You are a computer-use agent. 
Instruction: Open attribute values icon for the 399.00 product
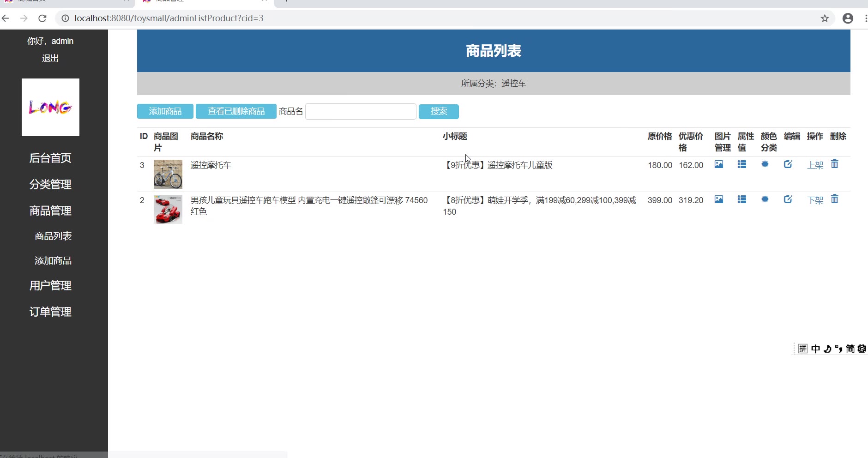742,199
